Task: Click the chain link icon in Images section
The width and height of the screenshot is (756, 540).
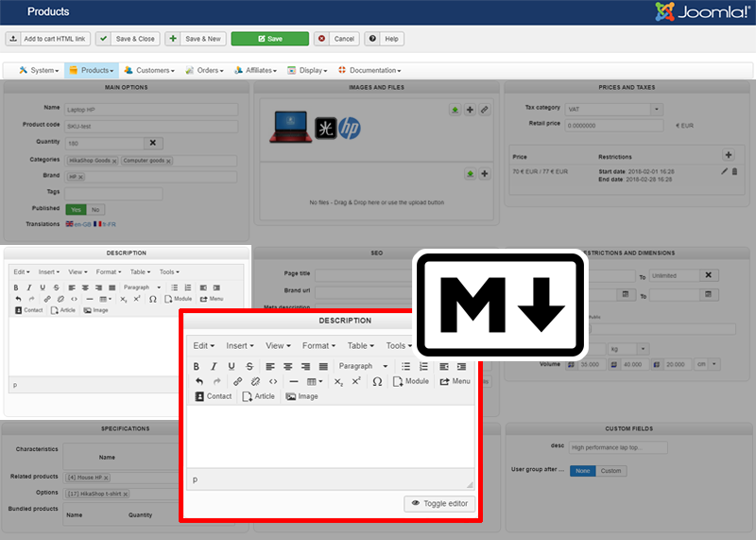Action: point(485,110)
